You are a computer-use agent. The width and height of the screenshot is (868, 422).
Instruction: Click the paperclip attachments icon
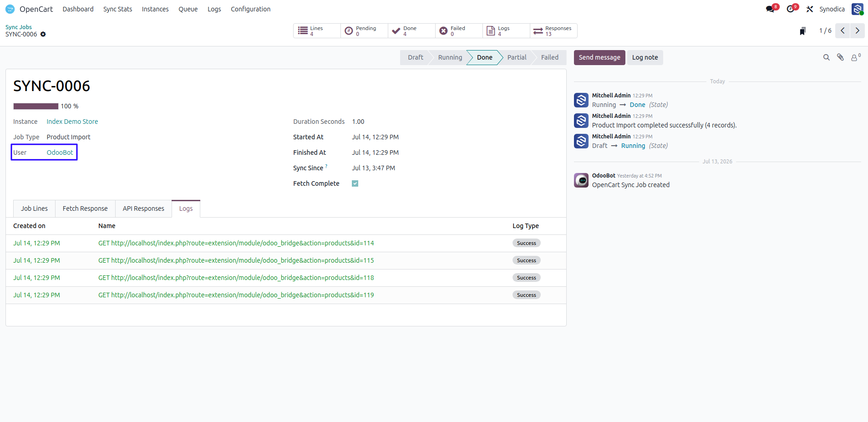841,57
